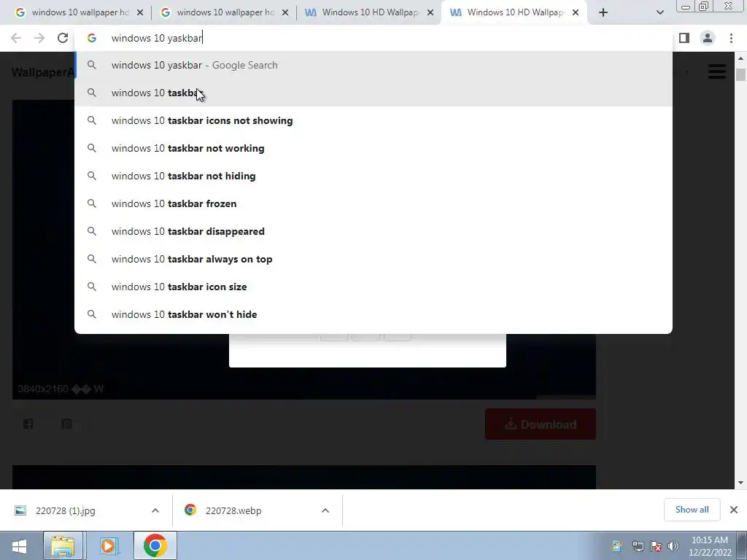747x560 pixels.
Task: Share wallpaper via Pinterest icon
Action: tap(66, 424)
